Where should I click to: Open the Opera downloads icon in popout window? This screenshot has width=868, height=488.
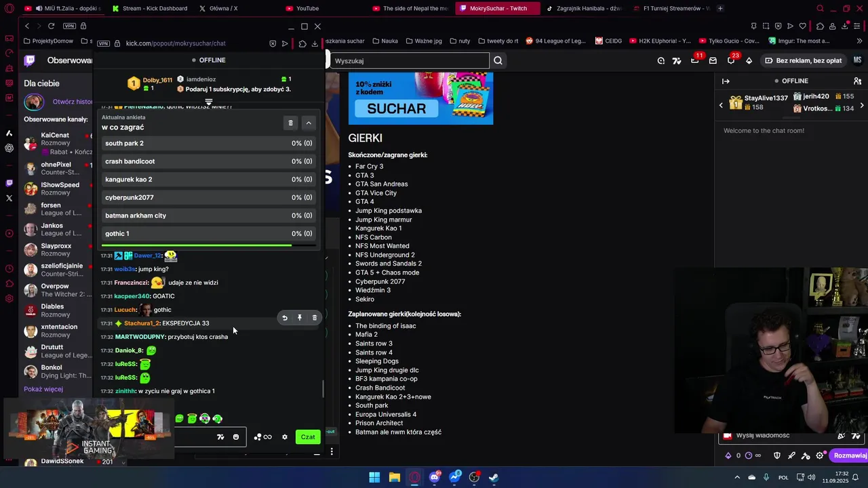tap(315, 43)
